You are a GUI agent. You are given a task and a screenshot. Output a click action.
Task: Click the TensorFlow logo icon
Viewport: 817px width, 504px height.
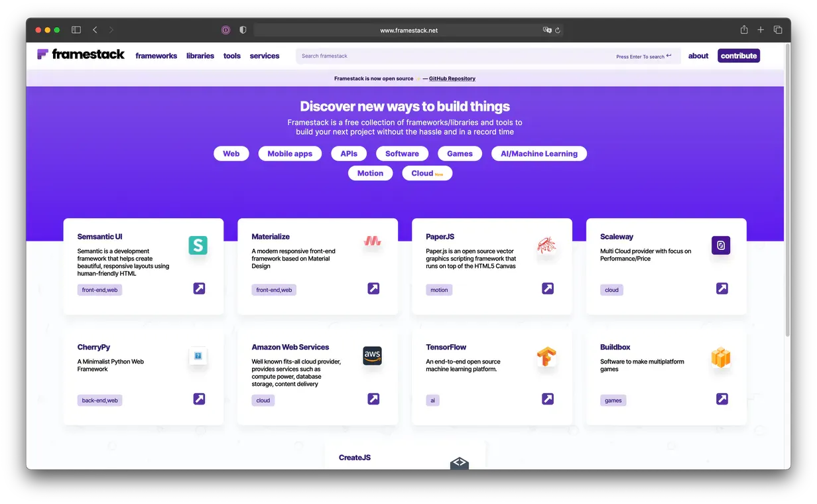click(546, 356)
